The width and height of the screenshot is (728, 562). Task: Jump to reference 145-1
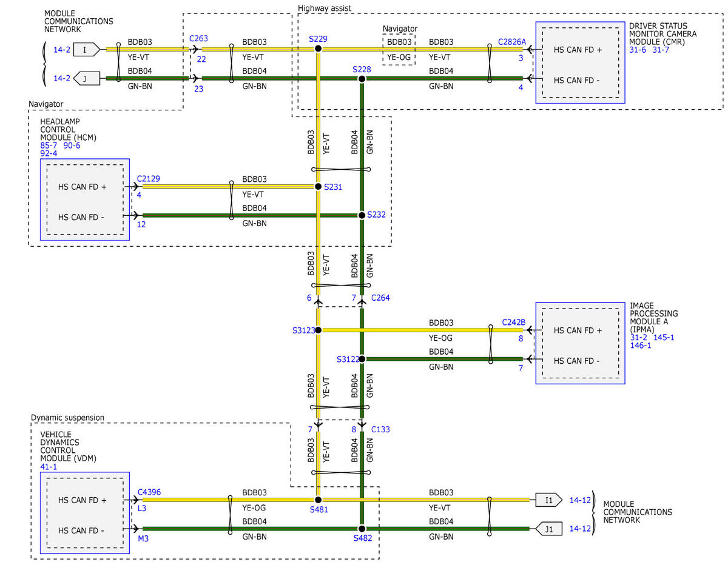(663, 338)
